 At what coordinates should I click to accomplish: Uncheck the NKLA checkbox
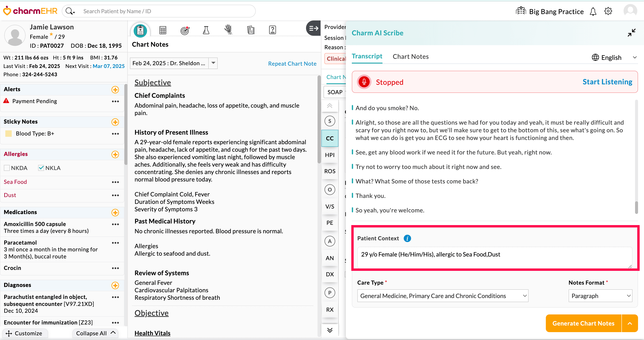[x=41, y=168]
